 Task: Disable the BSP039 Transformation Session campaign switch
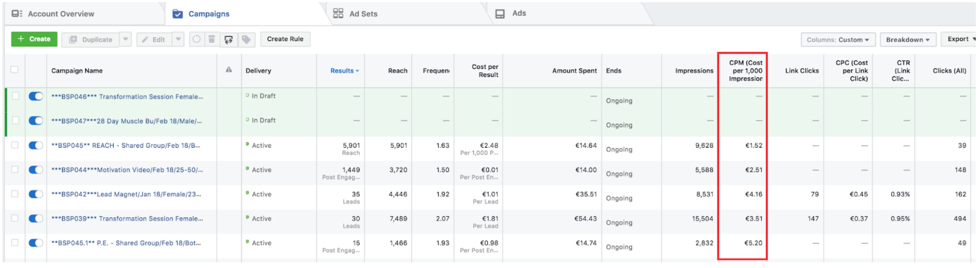[x=36, y=218]
